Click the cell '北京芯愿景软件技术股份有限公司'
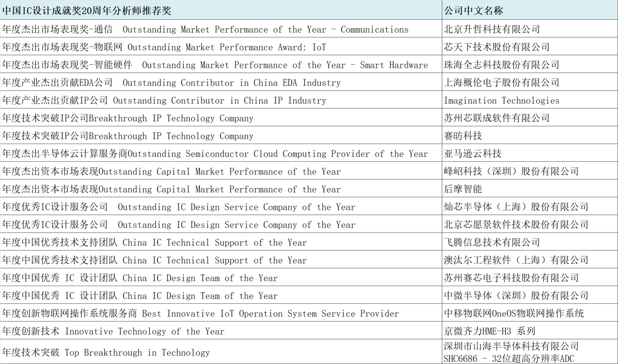 click(529, 224)
